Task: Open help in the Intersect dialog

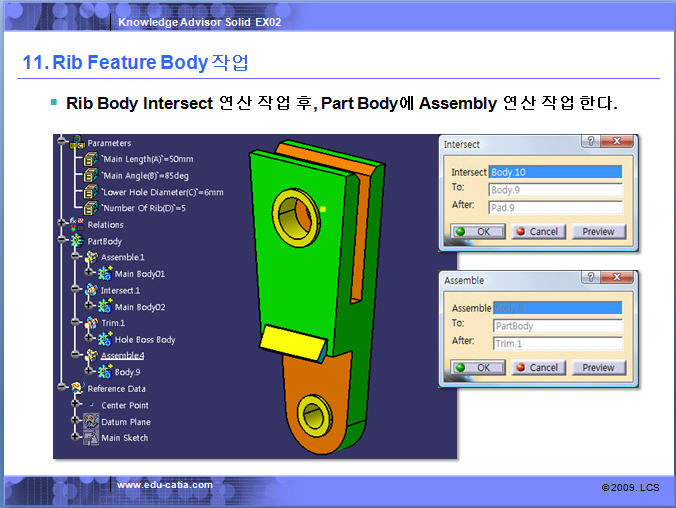Action: (x=589, y=143)
